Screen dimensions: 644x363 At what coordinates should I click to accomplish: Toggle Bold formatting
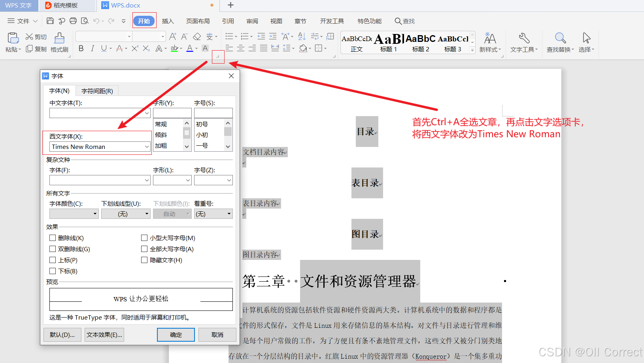81,48
